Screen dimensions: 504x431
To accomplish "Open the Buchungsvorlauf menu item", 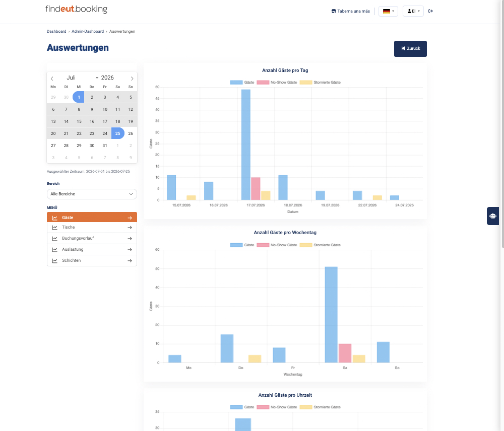I will (x=92, y=238).
